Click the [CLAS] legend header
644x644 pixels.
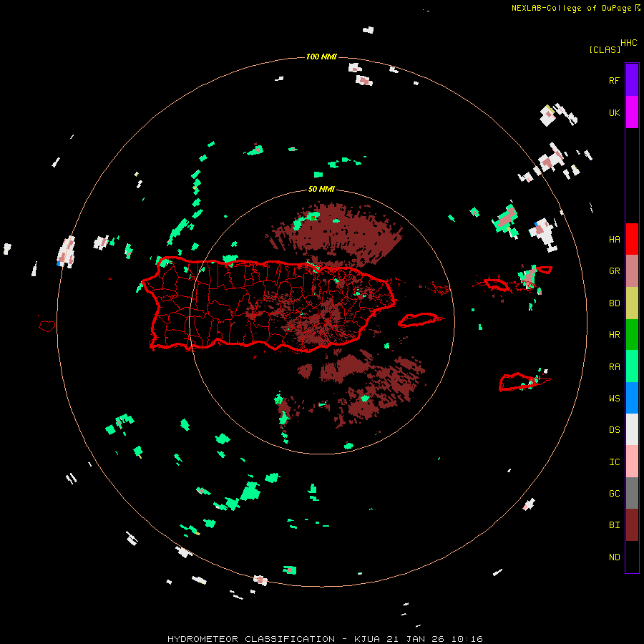point(605,49)
